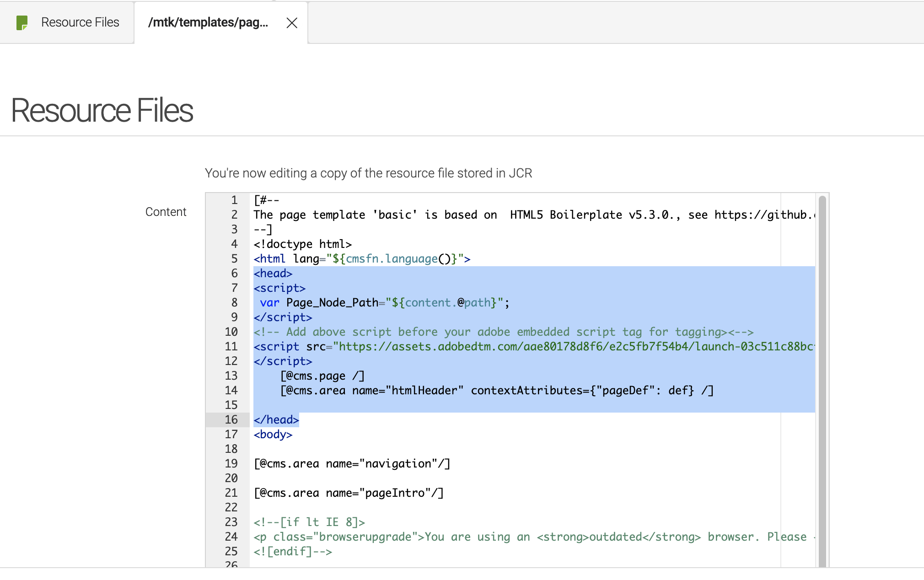924x580 pixels.
Task: Click the green Resource Files app icon
Action: [22, 22]
